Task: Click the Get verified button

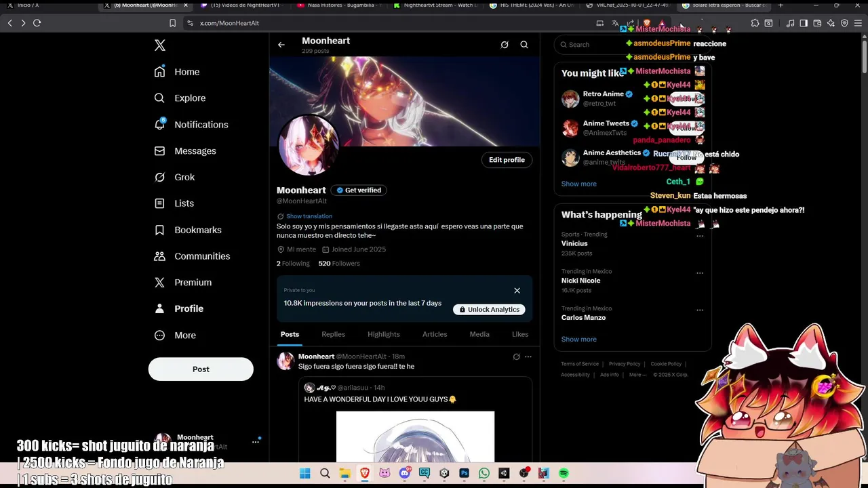Action: click(x=358, y=190)
